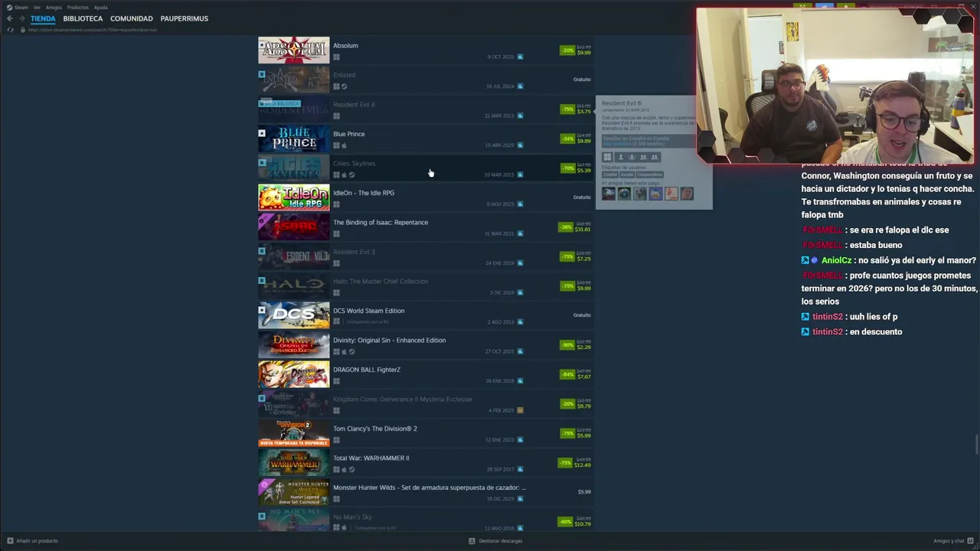Click the -20% discount price on Absolum
Viewport: 980px width, 551px height.
(x=576, y=50)
